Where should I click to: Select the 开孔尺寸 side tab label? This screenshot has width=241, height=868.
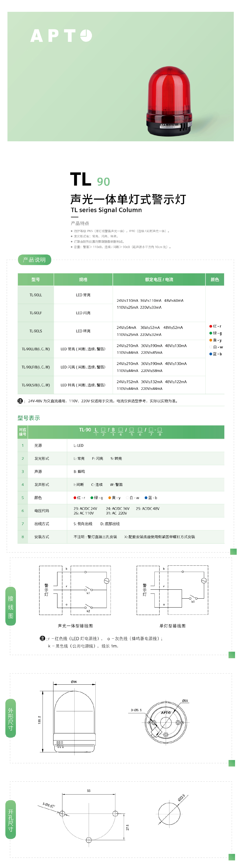11,820
